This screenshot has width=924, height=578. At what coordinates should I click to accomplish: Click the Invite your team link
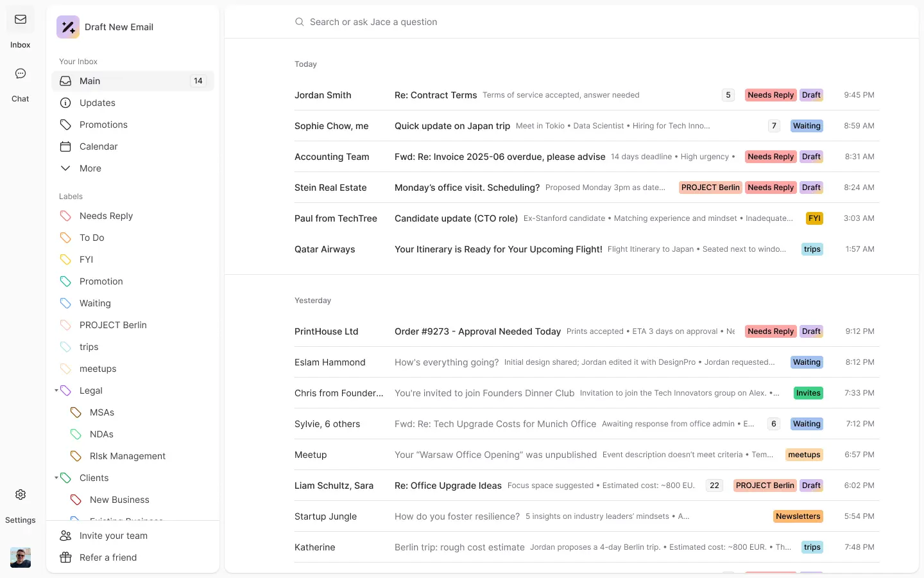tap(114, 536)
